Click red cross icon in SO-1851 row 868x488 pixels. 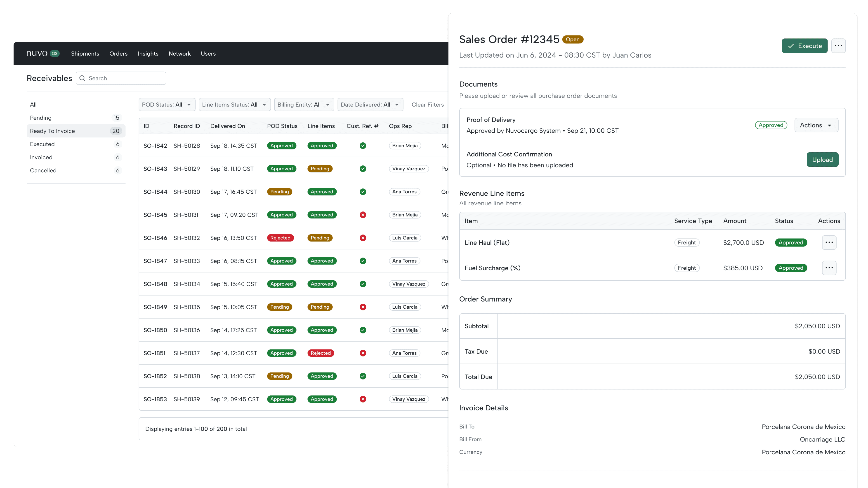(363, 353)
